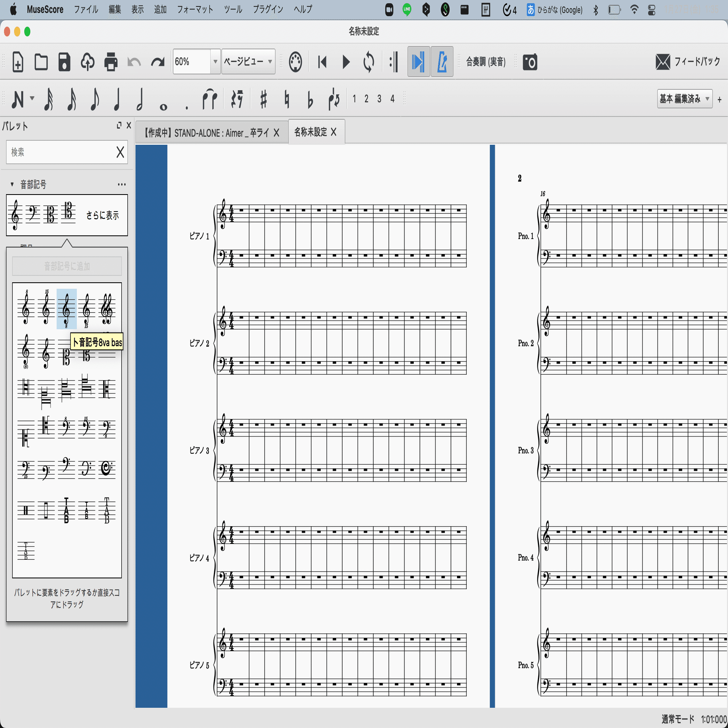Create a new score with toolbar icon
The width and height of the screenshot is (728, 728).
click(18, 62)
